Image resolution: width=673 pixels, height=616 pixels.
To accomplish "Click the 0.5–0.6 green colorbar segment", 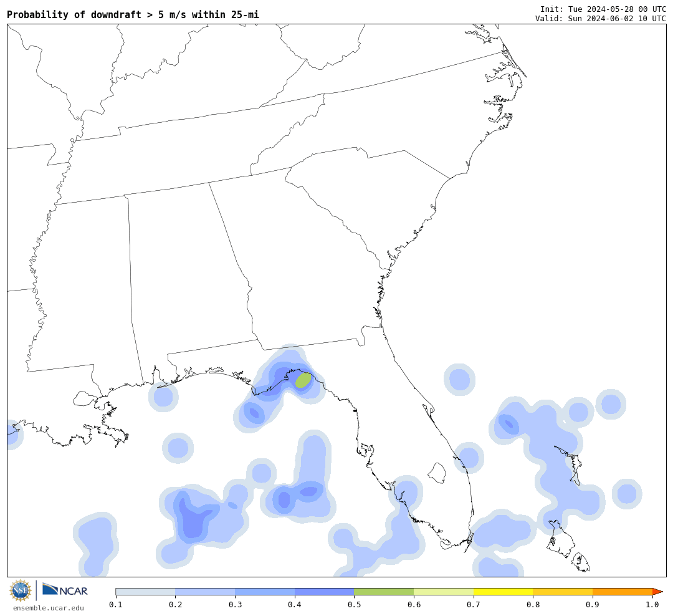I will pos(384,592).
